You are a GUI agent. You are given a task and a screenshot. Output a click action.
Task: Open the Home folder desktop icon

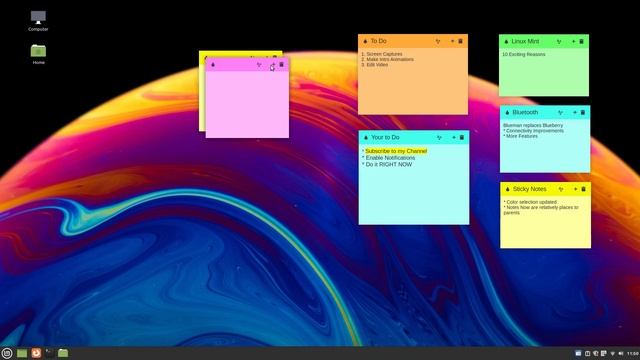38,54
